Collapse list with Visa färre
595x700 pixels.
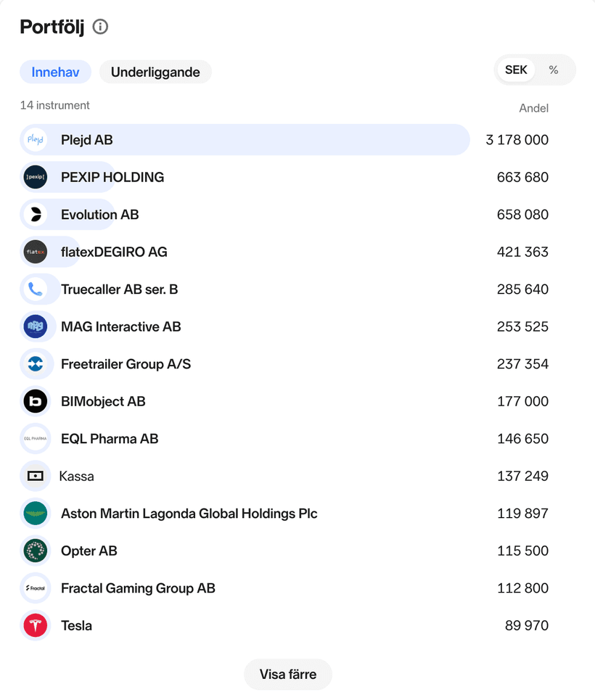pos(288,675)
